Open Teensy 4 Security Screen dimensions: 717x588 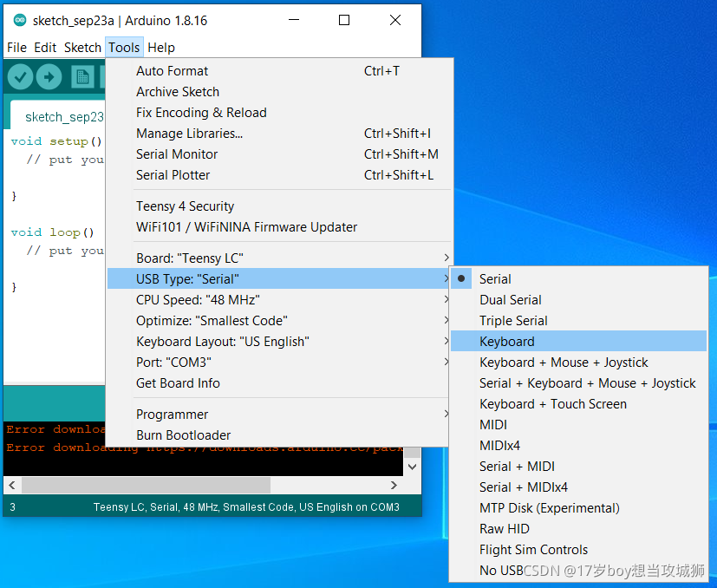tap(280, 206)
